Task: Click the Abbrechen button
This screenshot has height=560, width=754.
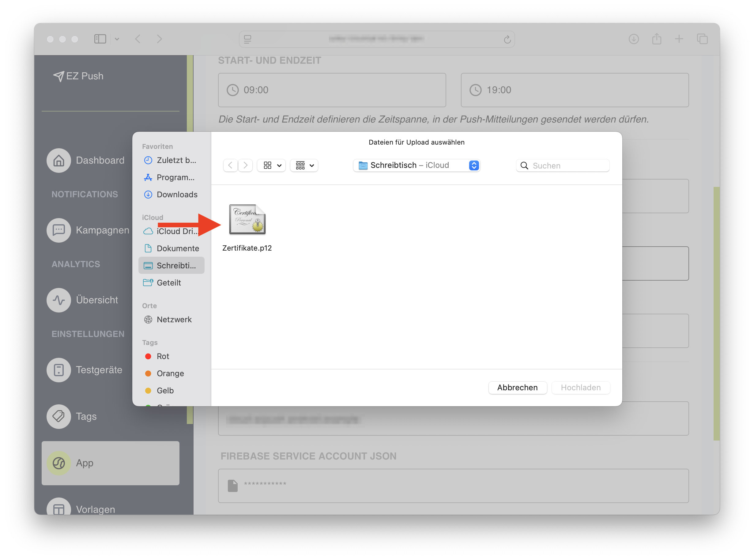Action: (517, 388)
